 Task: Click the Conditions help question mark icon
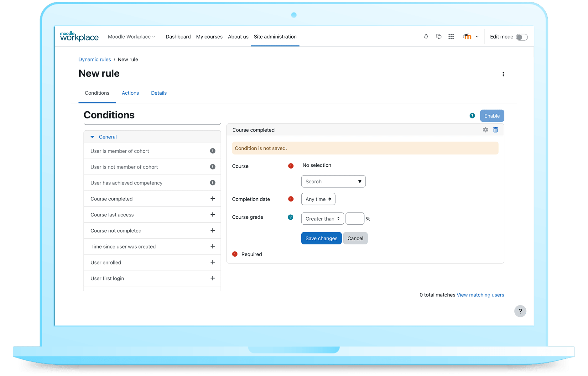tap(472, 116)
